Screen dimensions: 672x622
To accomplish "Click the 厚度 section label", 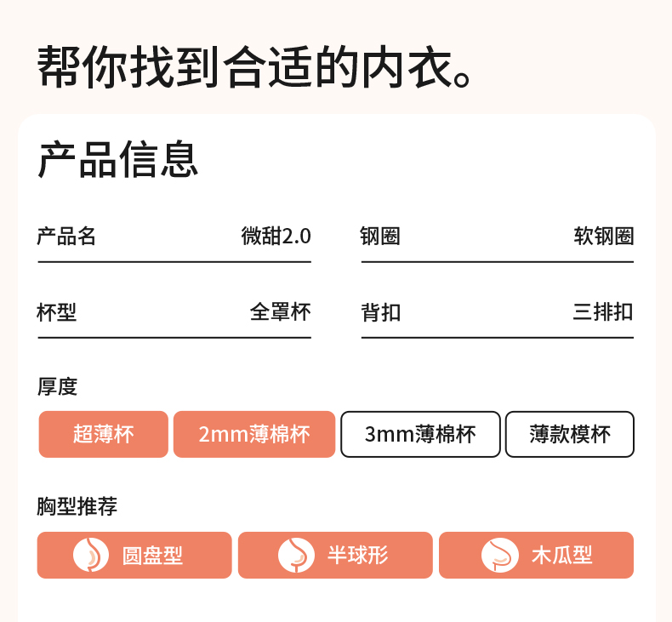I will [x=57, y=386].
